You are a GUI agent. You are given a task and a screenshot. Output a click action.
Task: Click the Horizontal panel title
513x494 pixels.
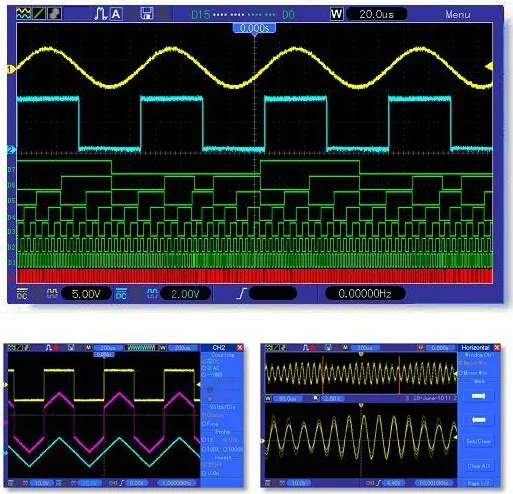click(x=475, y=348)
